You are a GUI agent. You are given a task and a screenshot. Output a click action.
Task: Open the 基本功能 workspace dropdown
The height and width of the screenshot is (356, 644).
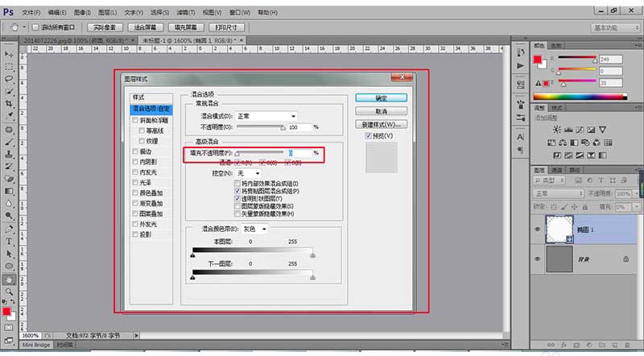[616, 28]
